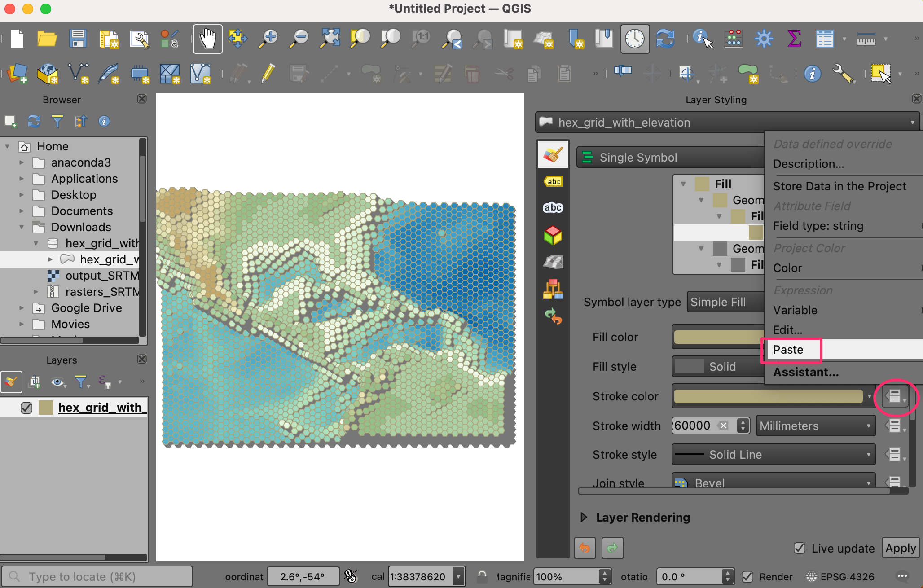
Task: Click the Zoom Full extent icon
Action: click(330, 39)
